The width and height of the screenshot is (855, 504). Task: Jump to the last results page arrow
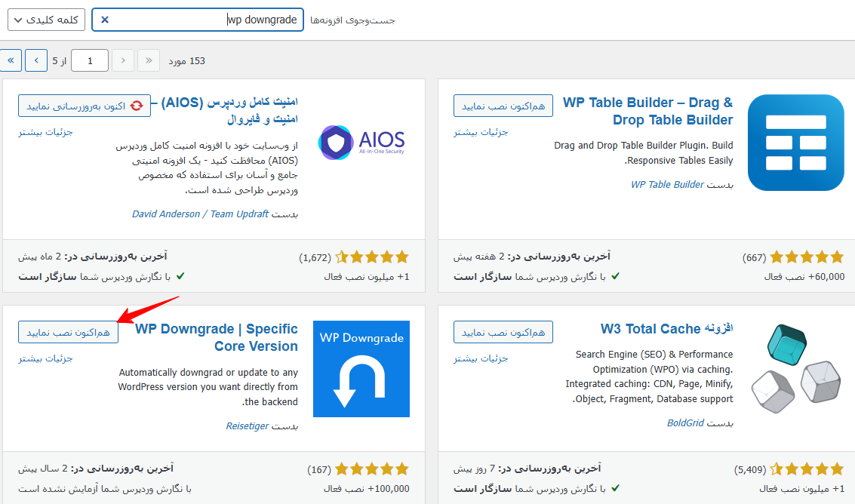pyautogui.click(x=11, y=60)
